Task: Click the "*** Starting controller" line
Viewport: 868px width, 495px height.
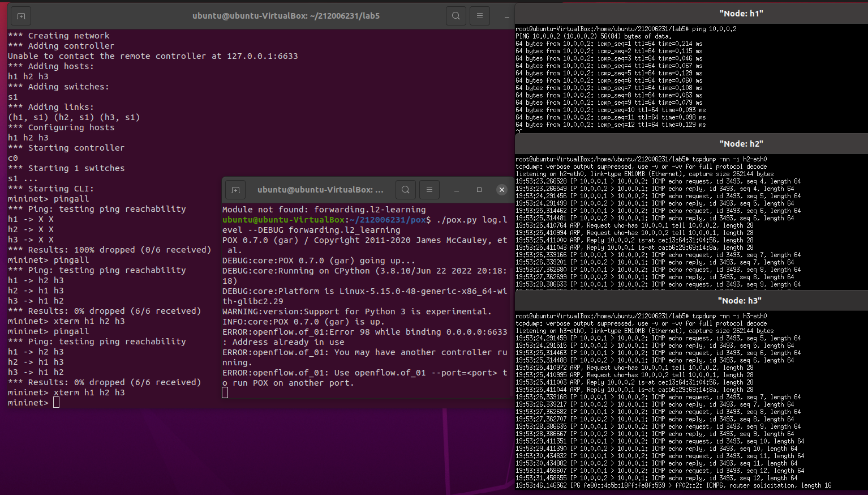Action: pos(66,148)
